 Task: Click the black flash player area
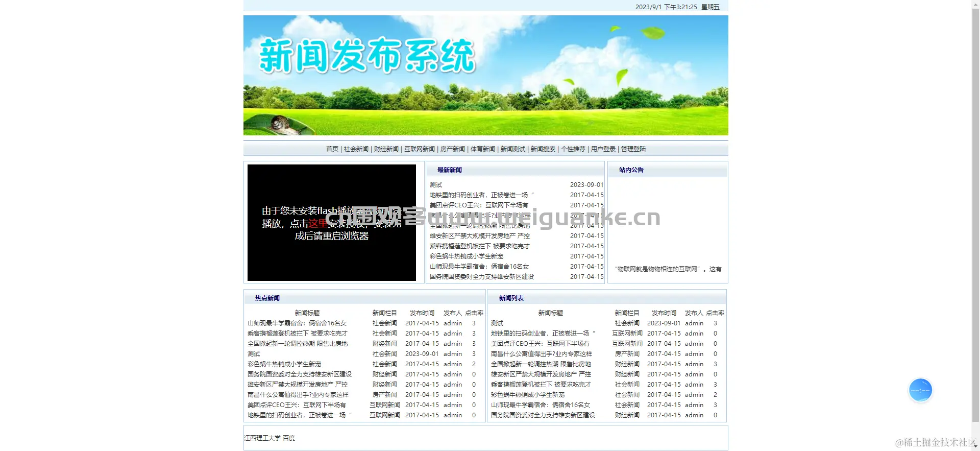(x=332, y=223)
